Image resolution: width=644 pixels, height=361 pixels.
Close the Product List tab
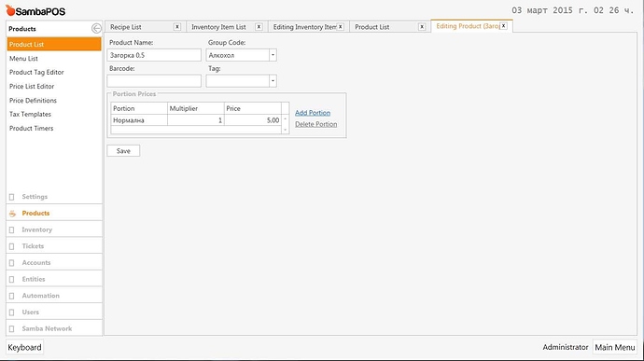[x=422, y=27]
